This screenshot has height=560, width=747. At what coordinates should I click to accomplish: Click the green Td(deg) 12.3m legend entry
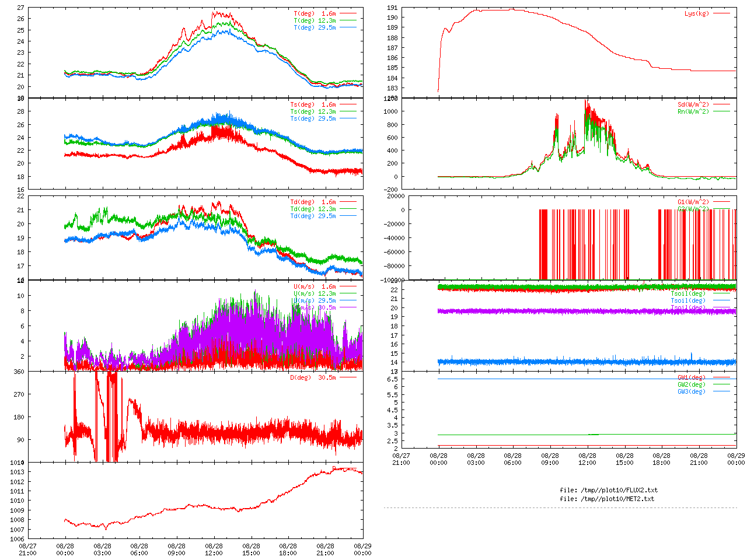[313, 209]
